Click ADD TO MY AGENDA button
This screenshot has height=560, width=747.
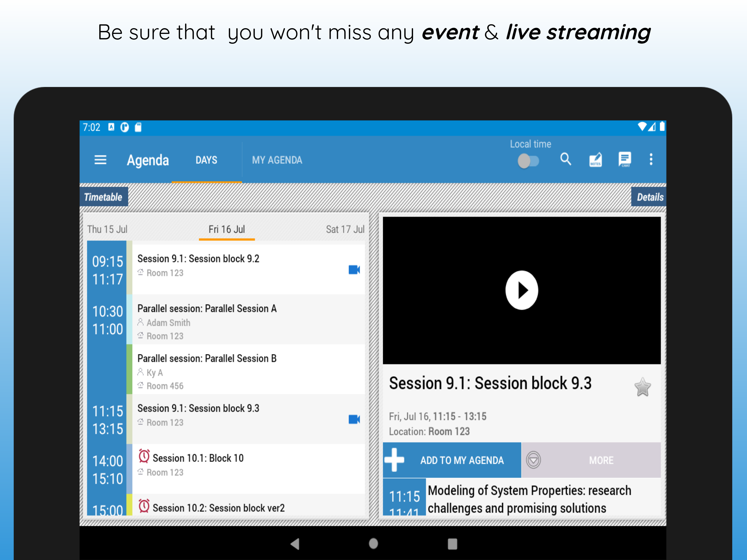pyautogui.click(x=452, y=460)
